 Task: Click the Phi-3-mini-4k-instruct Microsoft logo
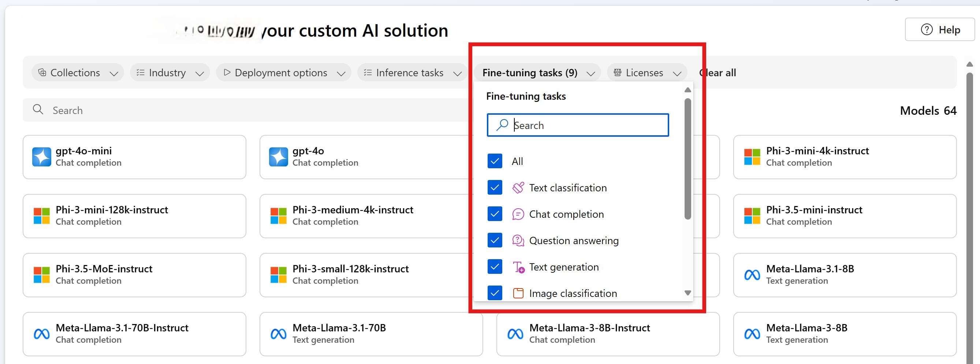click(752, 157)
